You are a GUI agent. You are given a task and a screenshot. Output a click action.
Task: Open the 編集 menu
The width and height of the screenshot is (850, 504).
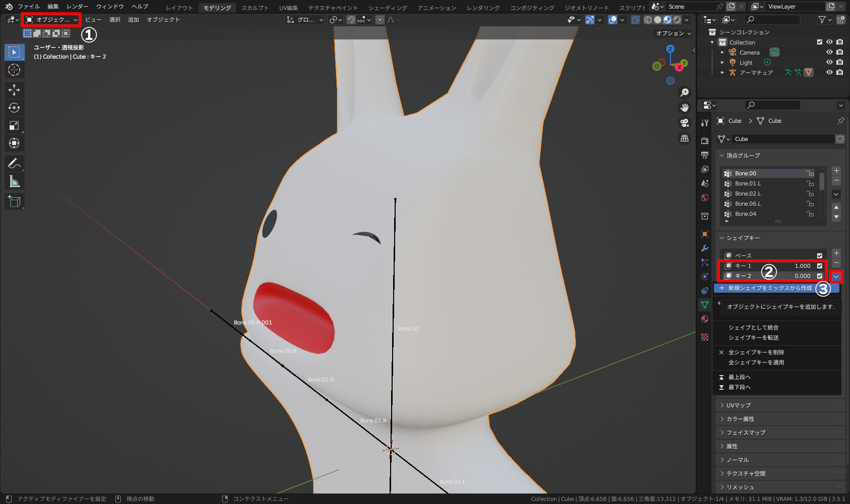click(x=53, y=7)
